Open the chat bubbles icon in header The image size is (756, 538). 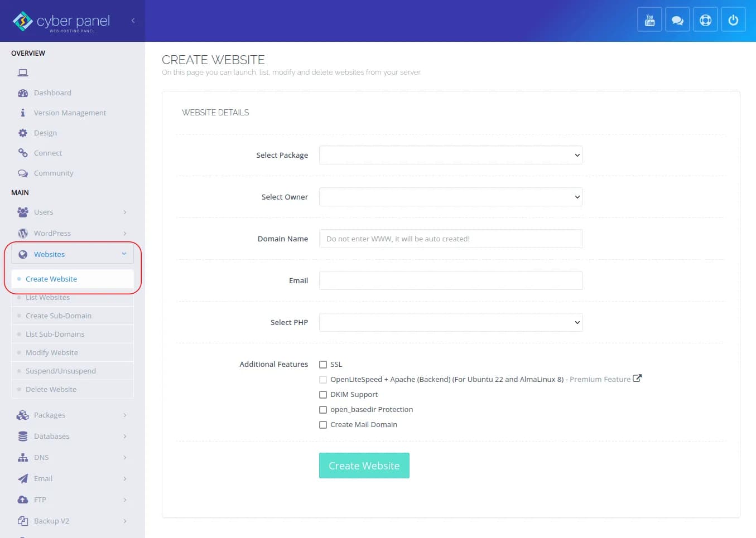point(677,20)
